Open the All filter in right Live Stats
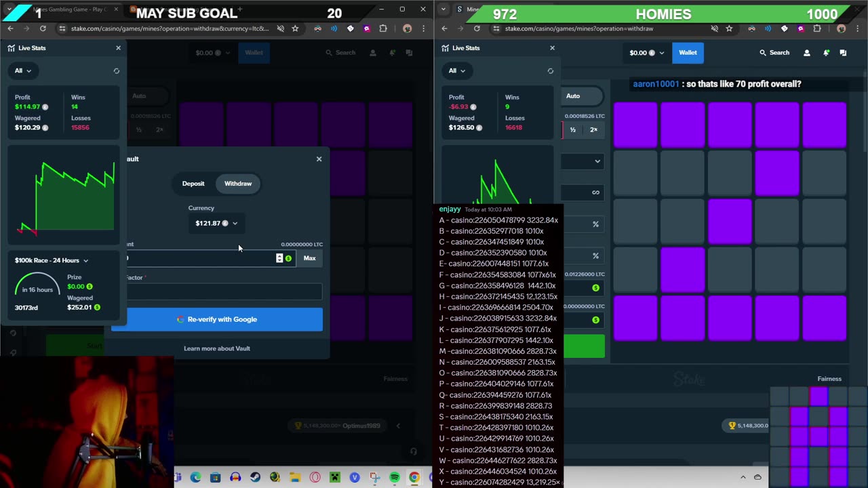Viewport: 868px width, 488px height. (457, 70)
